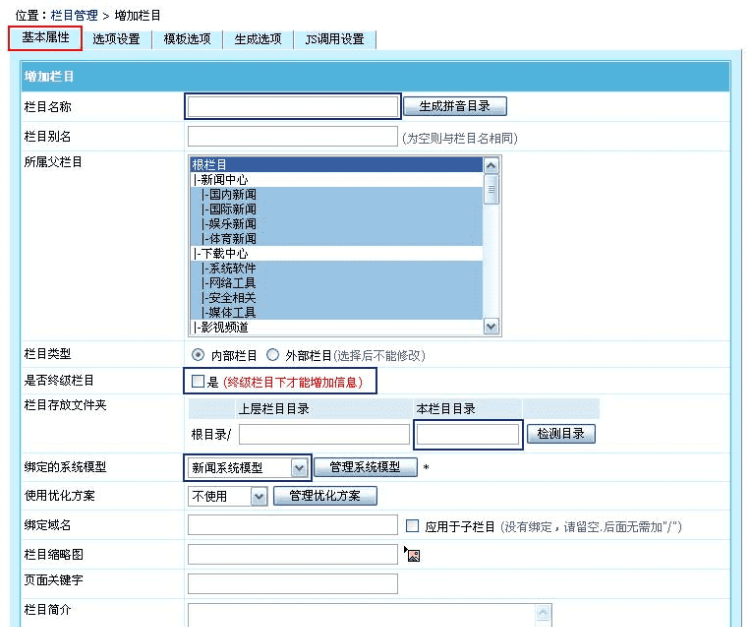Select the 内部栏目 radio button

[x=197, y=355]
